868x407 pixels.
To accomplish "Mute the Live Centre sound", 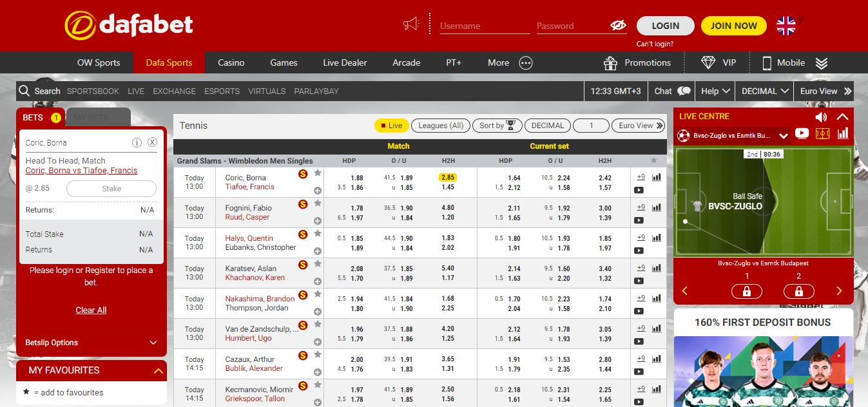I will coord(820,117).
